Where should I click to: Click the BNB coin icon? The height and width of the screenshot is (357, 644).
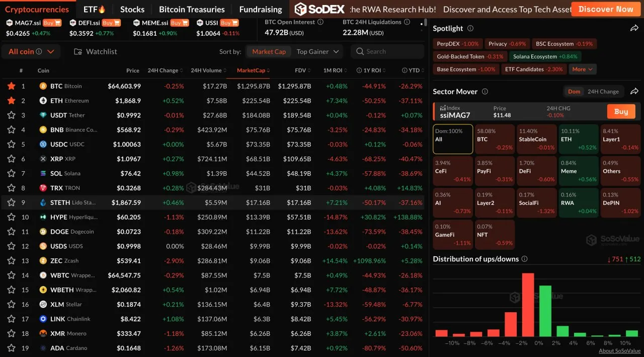coord(43,130)
